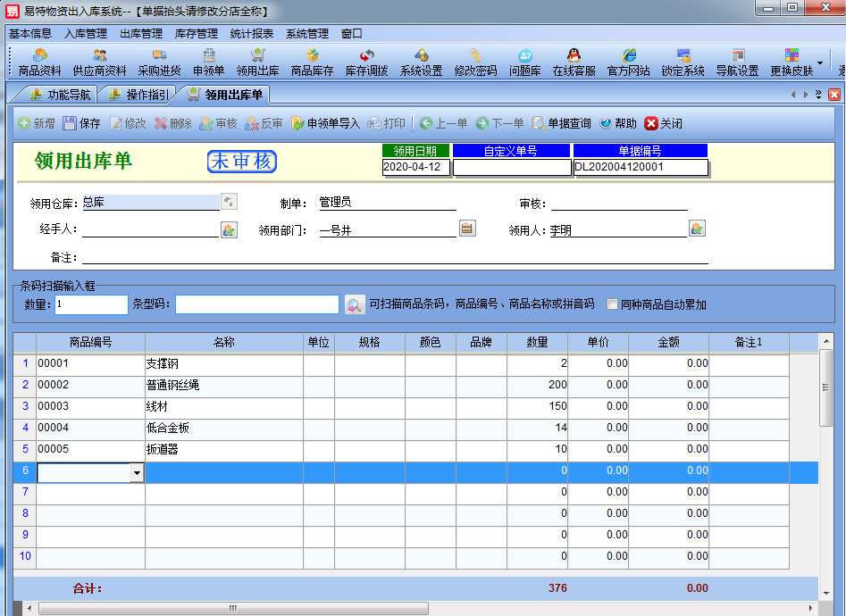Open 在线客服 QQ penguin icon
Viewport: 846px width, 616px height.
click(574, 62)
